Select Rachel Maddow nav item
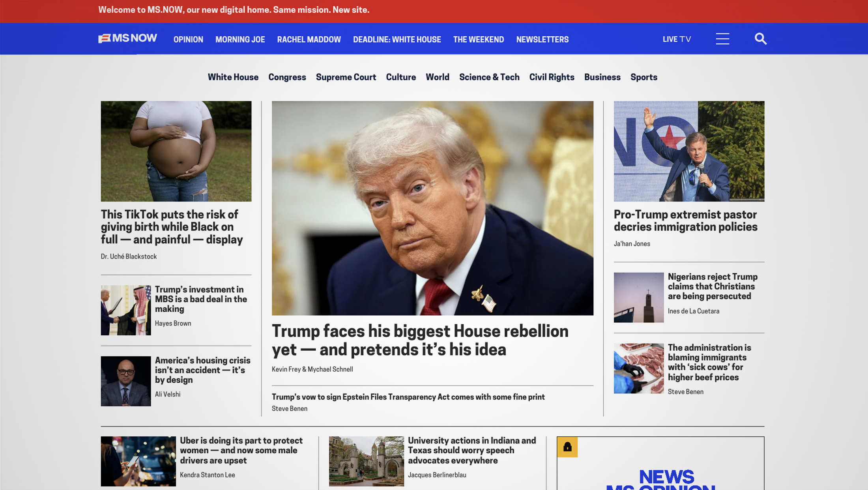 coord(309,39)
